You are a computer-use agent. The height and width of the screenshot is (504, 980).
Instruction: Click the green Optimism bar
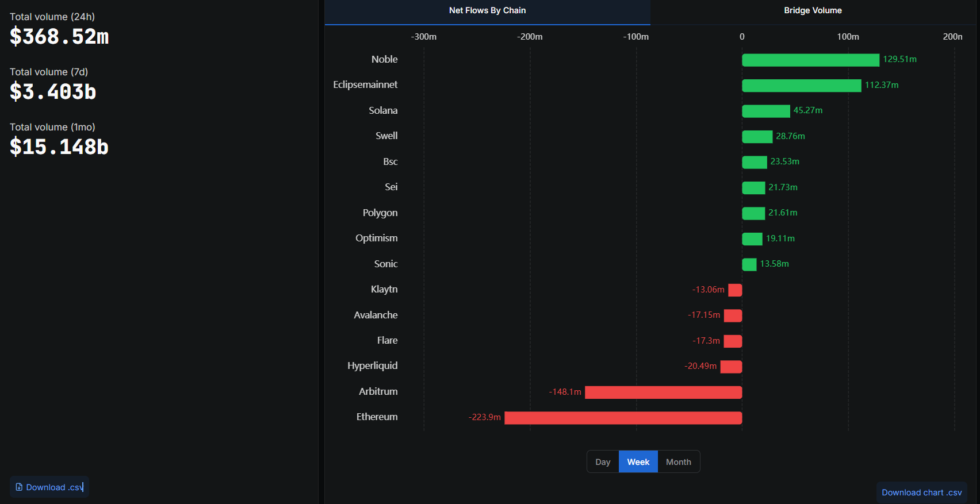coord(752,239)
